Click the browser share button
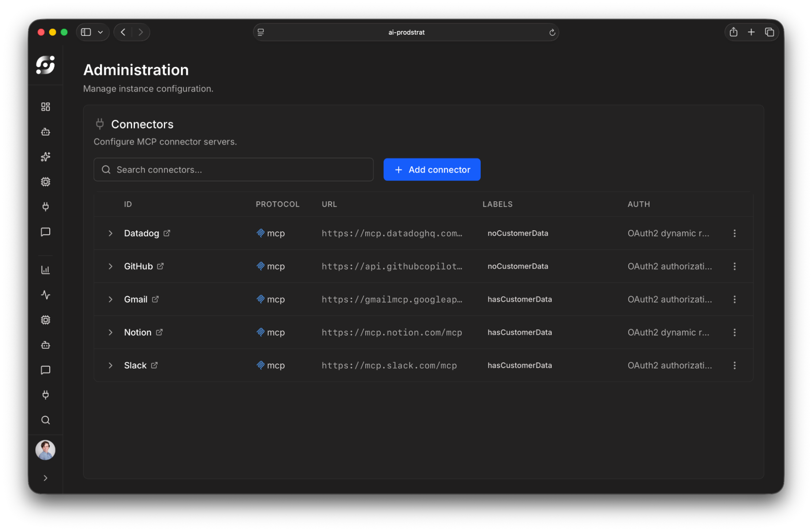Viewport: 812px width, 531px height. pos(733,32)
